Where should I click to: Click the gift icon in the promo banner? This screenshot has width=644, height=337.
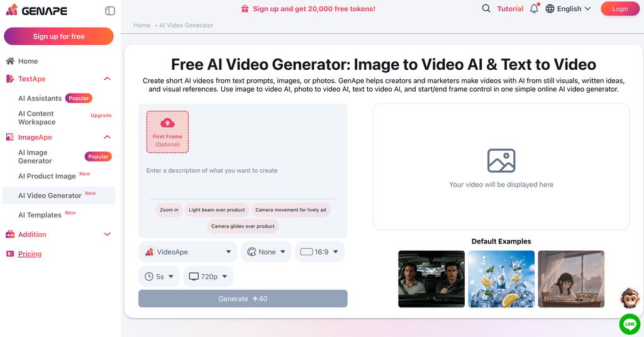(245, 9)
